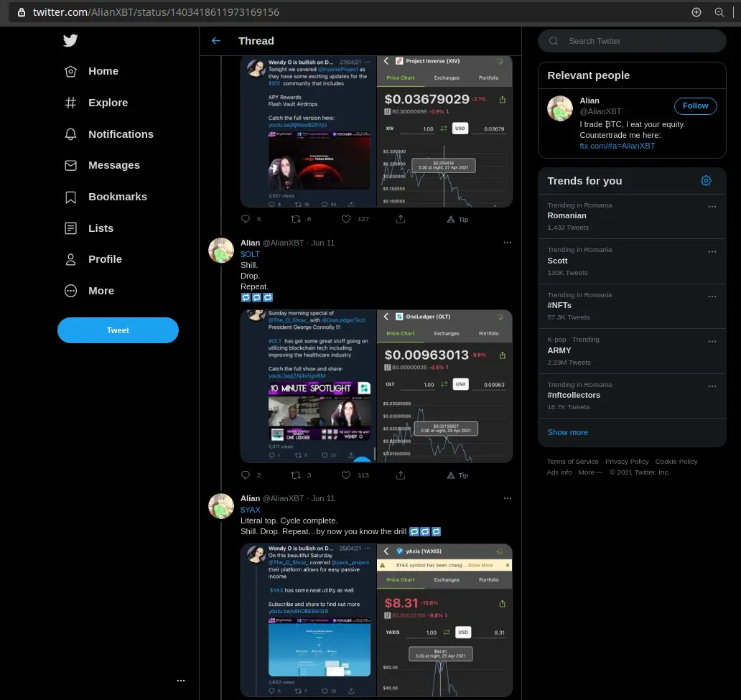Open the ARMY trend
Screen dimensions: 741x700
631,351
